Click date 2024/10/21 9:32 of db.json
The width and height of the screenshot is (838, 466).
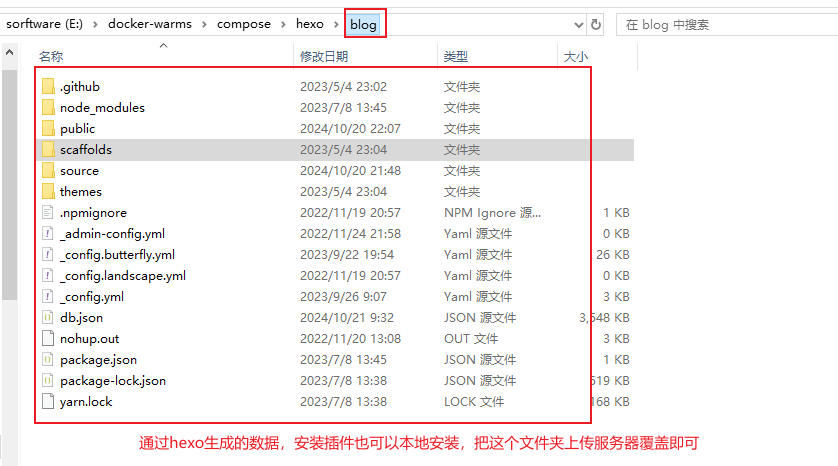click(347, 317)
